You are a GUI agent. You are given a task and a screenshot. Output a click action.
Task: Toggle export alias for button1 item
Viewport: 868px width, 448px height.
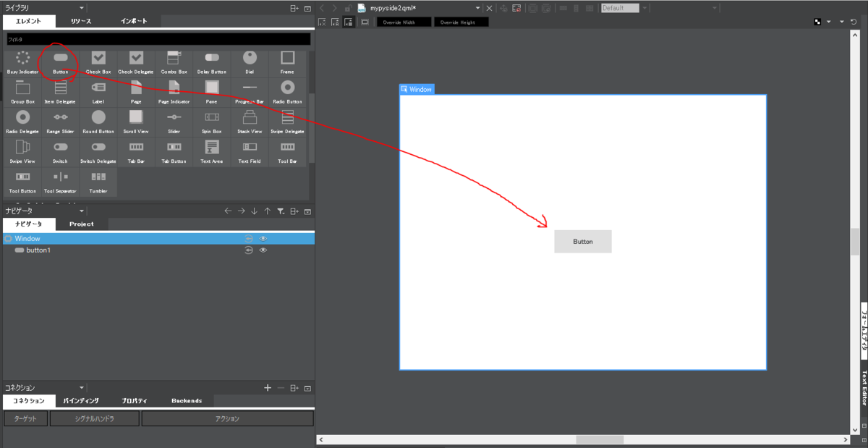click(249, 250)
